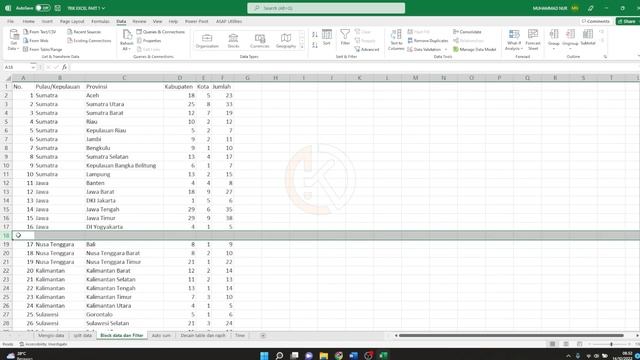
Task: Adjust the zoom slider
Action: tap(611, 344)
